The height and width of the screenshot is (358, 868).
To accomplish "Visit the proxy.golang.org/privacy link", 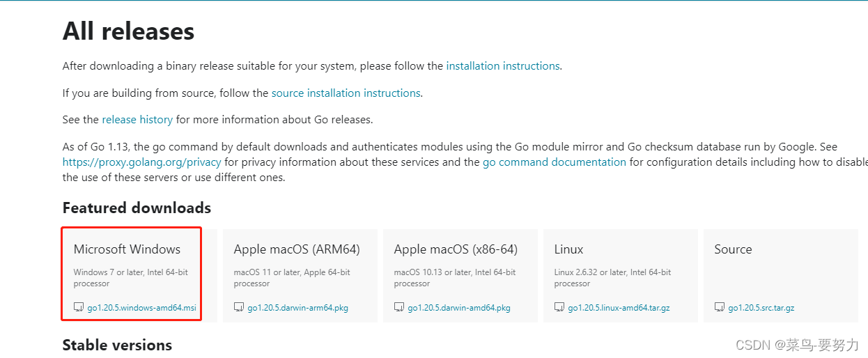I will (142, 162).
